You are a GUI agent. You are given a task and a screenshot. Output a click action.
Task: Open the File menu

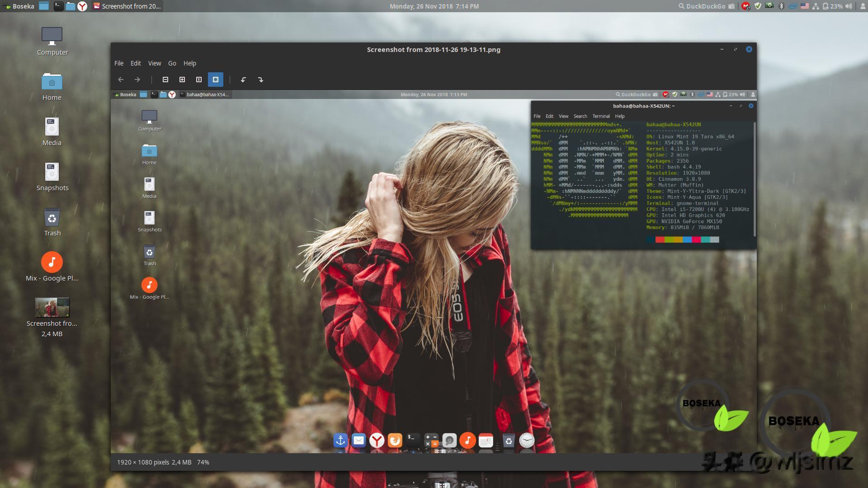tap(119, 63)
